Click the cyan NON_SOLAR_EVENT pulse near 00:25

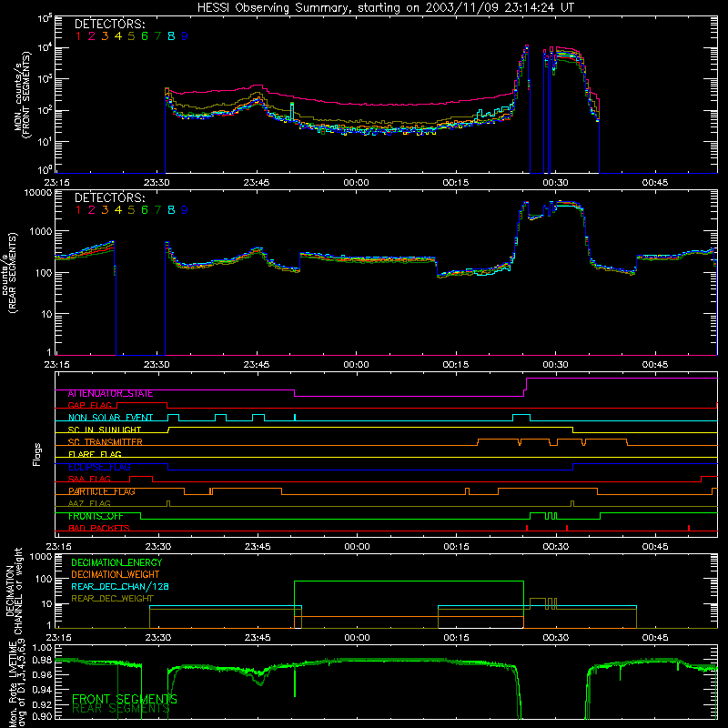pyautogui.click(x=521, y=418)
